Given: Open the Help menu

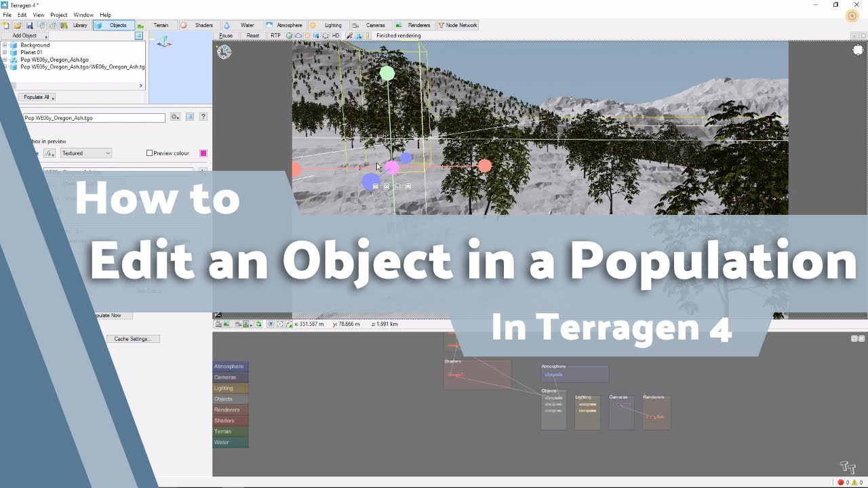Looking at the screenshot, I should pos(105,15).
